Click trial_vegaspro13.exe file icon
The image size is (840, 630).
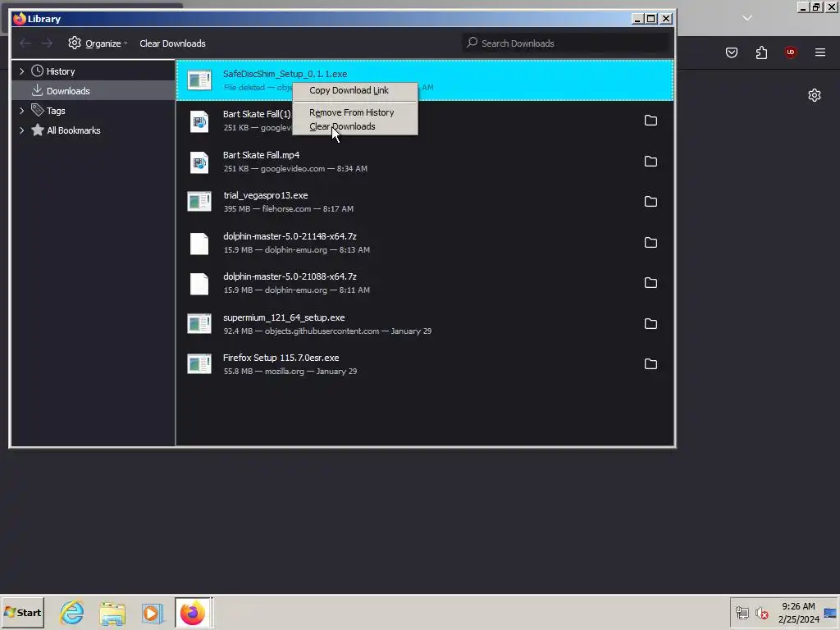click(x=199, y=202)
